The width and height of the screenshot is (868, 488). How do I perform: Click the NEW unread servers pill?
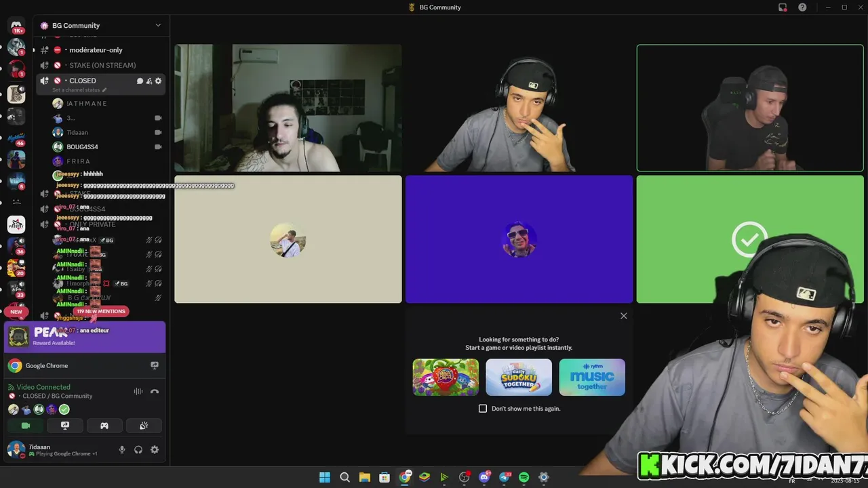point(16,312)
